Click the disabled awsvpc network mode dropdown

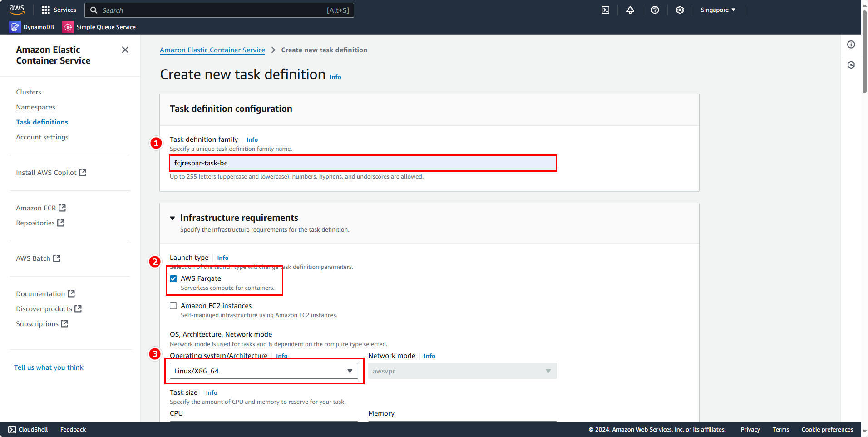pyautogui.click(x=463, y=371)
